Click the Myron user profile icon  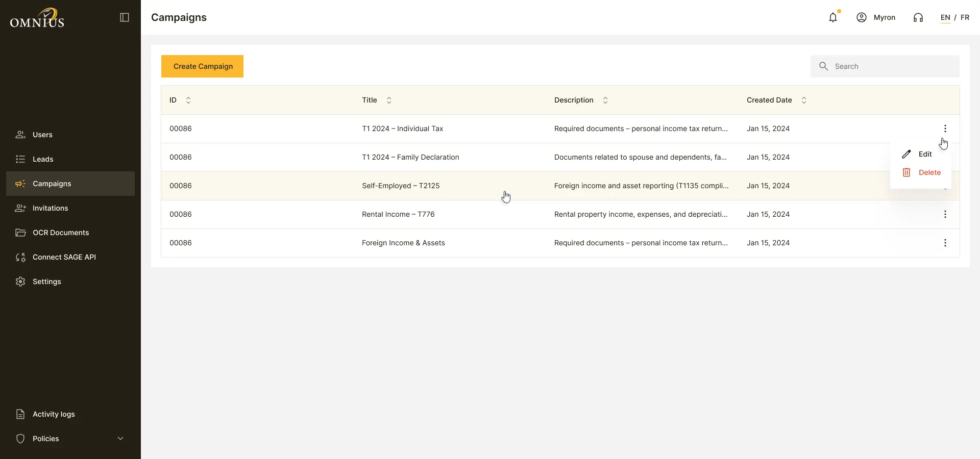pos(862,17)
